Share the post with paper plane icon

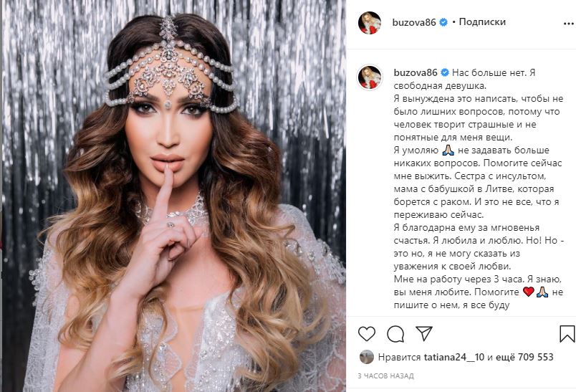424,333
